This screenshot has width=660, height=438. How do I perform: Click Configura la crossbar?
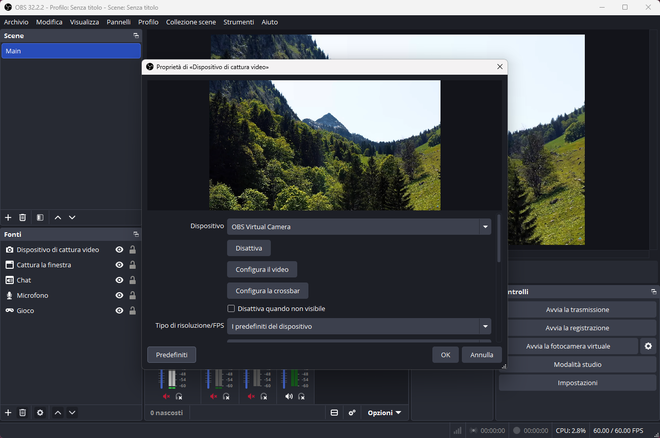pos(268,291)
